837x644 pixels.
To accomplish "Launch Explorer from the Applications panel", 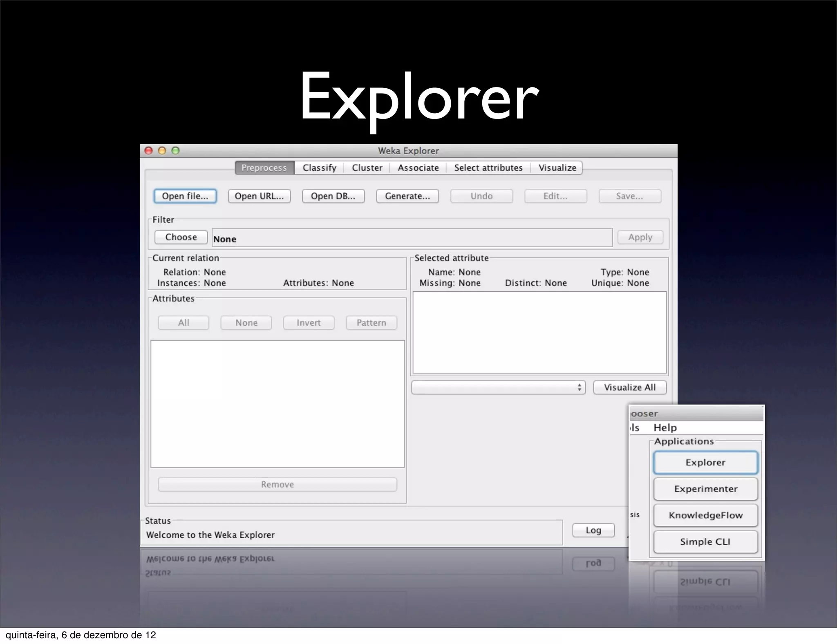I will coord(705,463).
